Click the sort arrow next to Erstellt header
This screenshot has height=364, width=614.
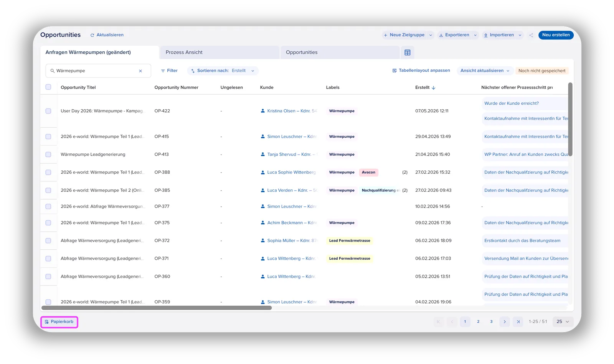click(434, 88)
